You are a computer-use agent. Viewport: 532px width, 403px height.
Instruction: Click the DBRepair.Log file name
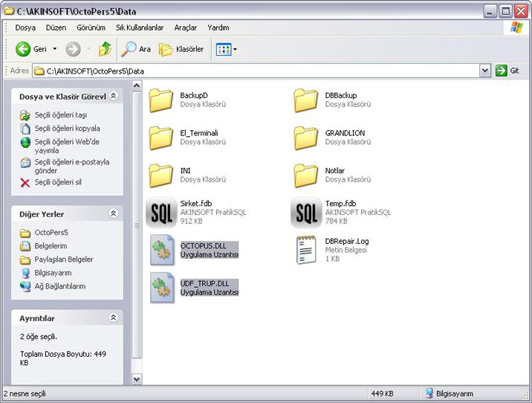(347, 242)
